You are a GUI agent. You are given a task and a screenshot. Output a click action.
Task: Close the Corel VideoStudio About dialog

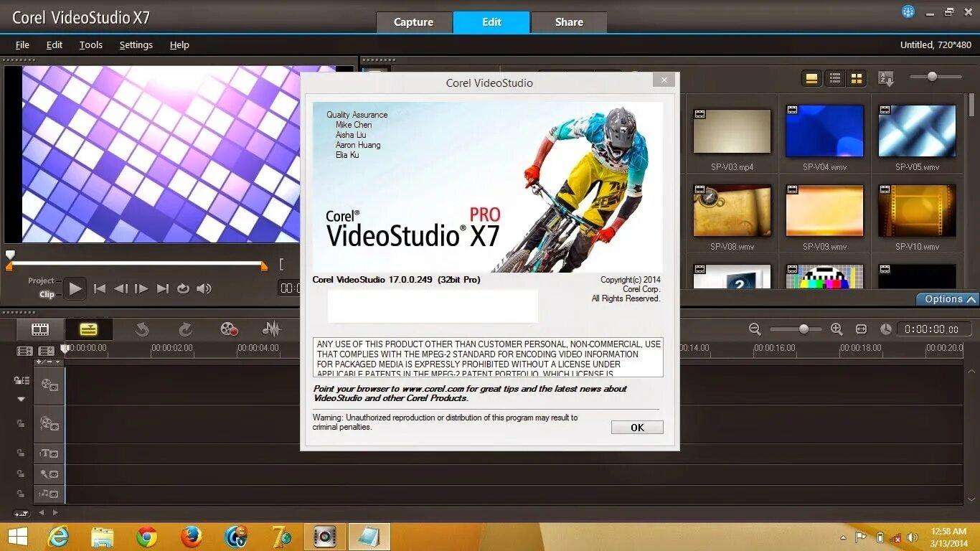point(664,80)
